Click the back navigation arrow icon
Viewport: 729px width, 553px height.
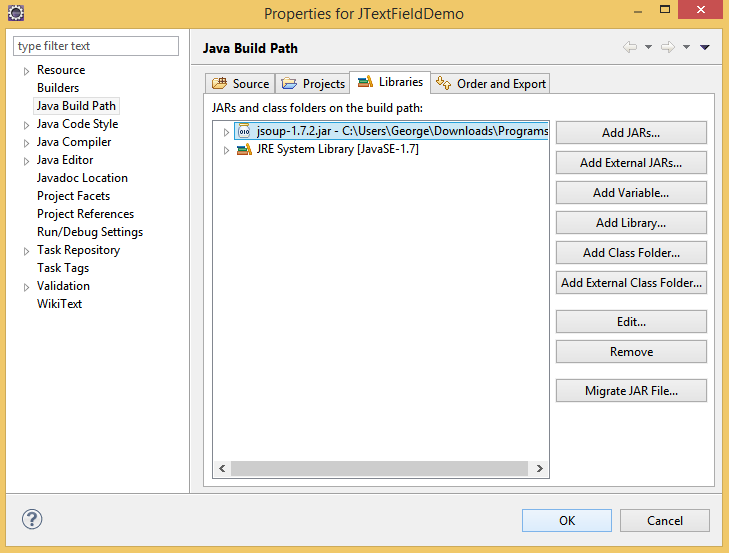pyautogui.click(x=630, y=47)
